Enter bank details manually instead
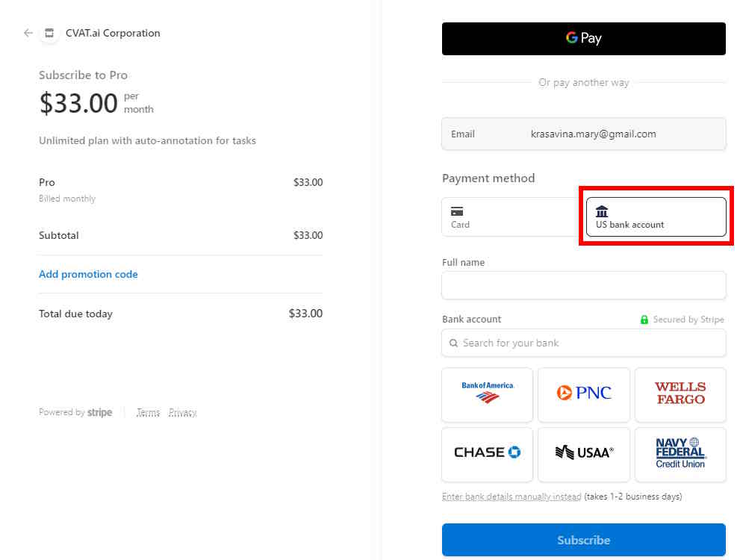 (512, 496)
